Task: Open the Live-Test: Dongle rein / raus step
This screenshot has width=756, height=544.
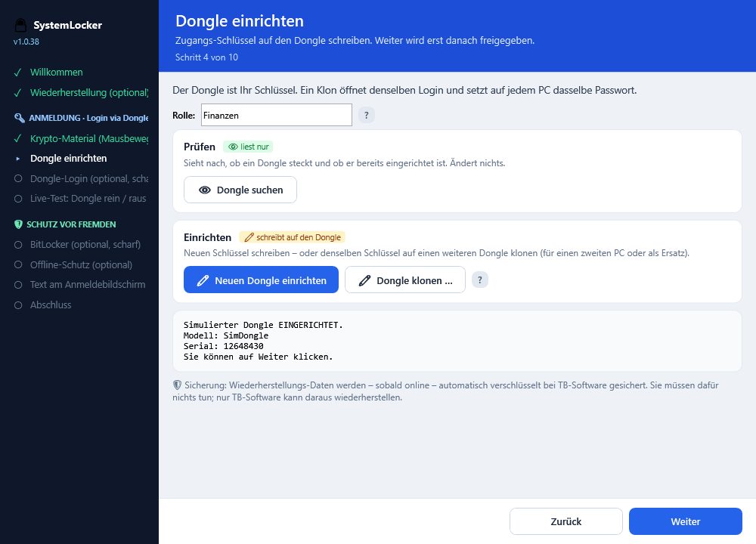Action: (x=88, y=199)
